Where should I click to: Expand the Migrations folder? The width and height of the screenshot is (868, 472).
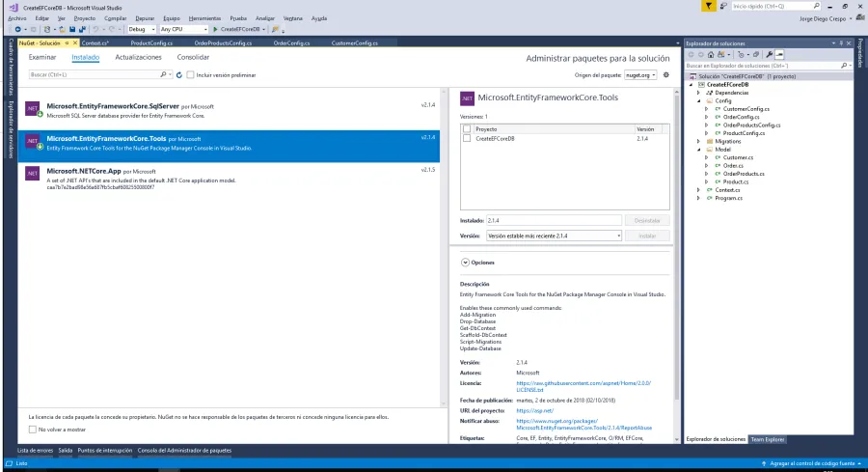click(x=698, y=141)
